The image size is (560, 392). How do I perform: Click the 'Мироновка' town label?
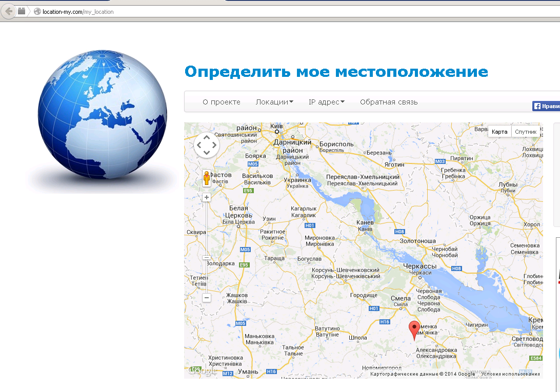click(x=319, y=238)
